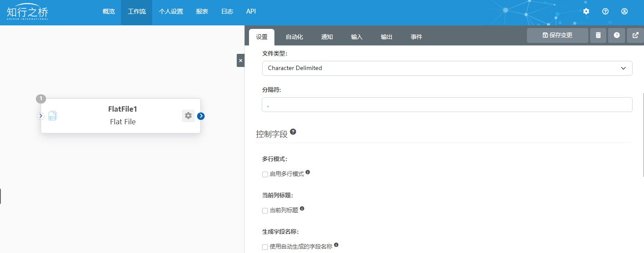Screen dimensions: 644x253
Task: Click the help question mark in header
Action: point(605,11)
